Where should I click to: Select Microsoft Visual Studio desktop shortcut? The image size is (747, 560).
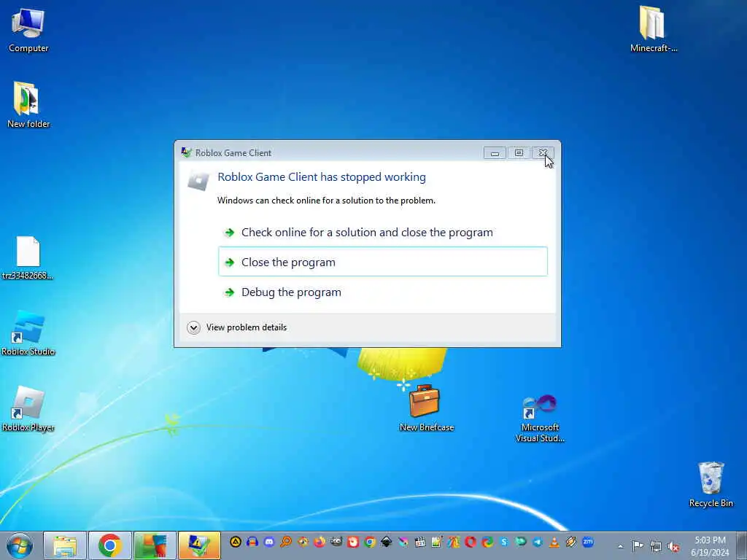pyautogui.click(x=540, y=419)
